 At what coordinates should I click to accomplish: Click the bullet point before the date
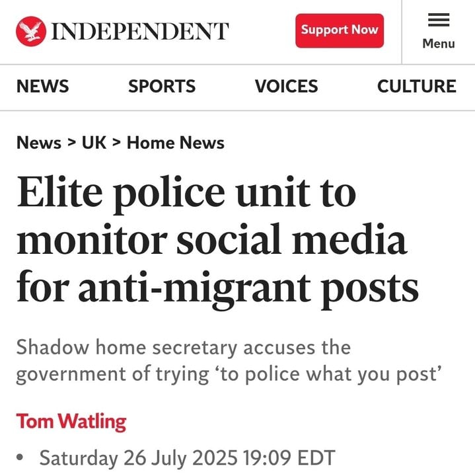20,457
